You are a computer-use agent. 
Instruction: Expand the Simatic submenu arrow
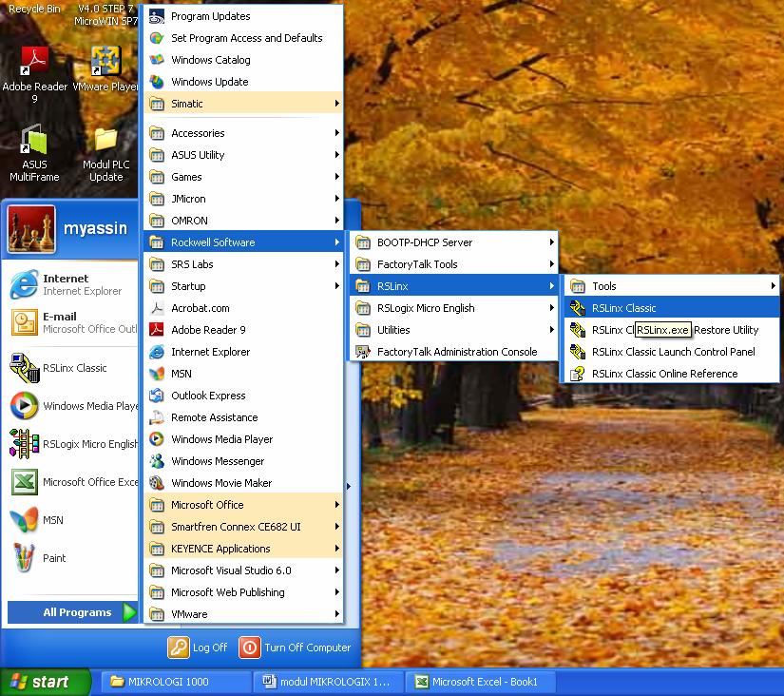[x=337, y=104]
